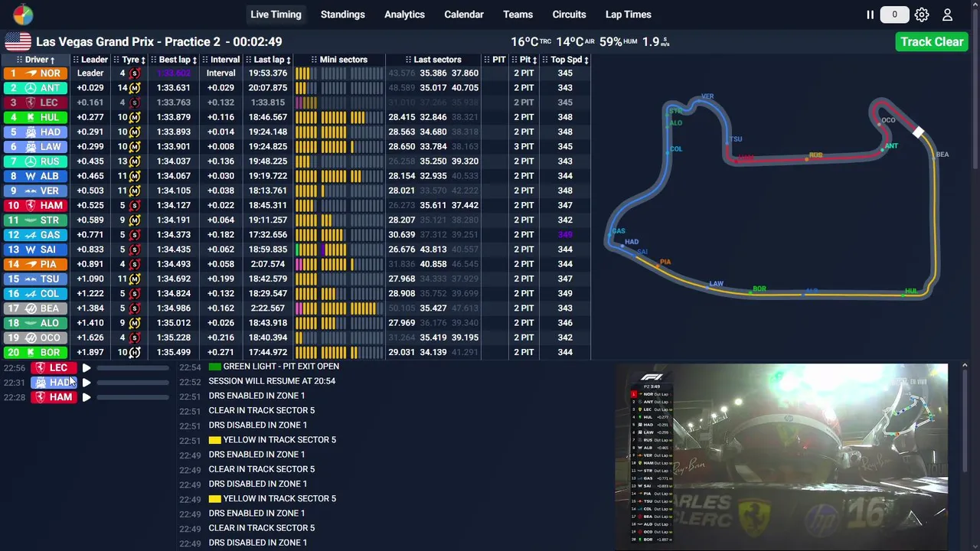Sort by the Tyre column header
Screen dimensions: 980x551
click(129, 60)
